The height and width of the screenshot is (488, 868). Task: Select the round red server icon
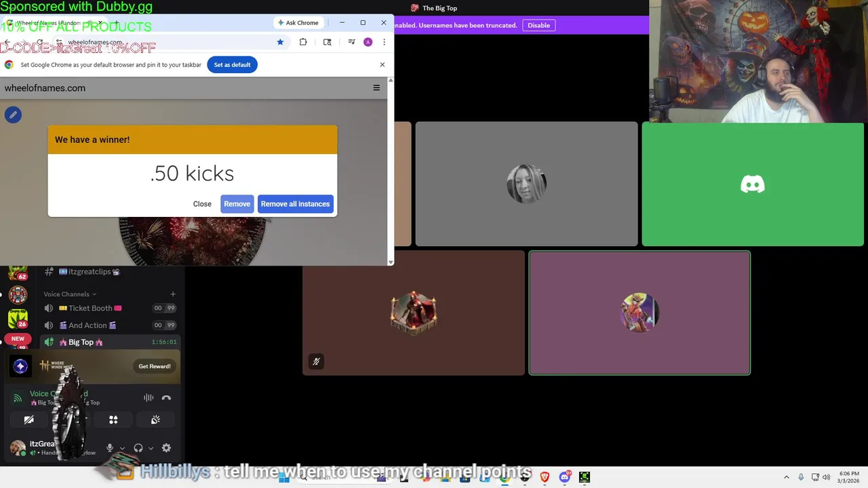[18, 295]
